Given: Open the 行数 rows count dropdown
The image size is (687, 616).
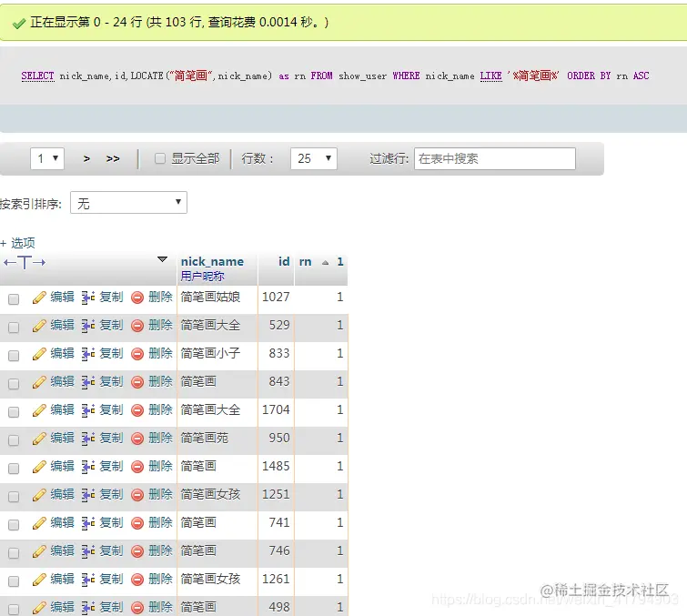Looking at the screenshot, I should [x=314, y=158].
